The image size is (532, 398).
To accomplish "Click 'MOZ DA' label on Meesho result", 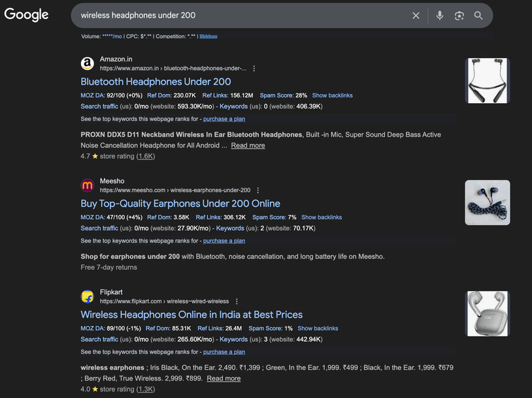I will pos(93,217).
